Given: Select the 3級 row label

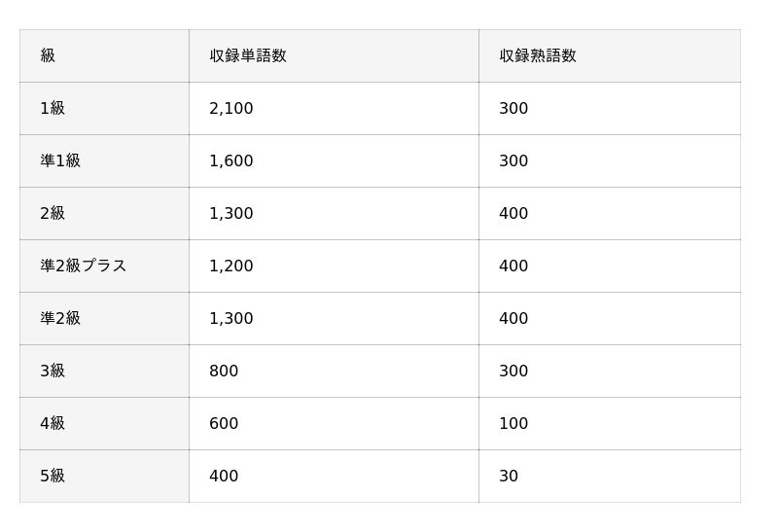Looking at the screenshot, I should [53, 372].
